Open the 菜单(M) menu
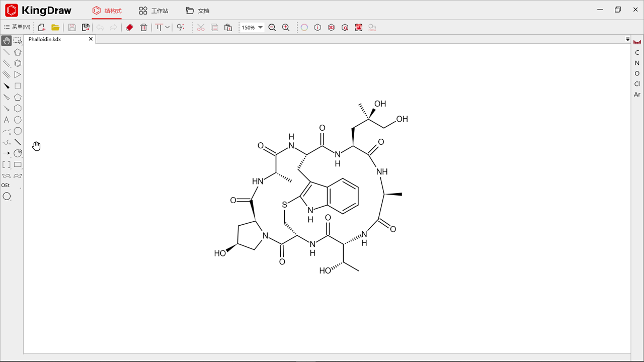 click(19, 27)
